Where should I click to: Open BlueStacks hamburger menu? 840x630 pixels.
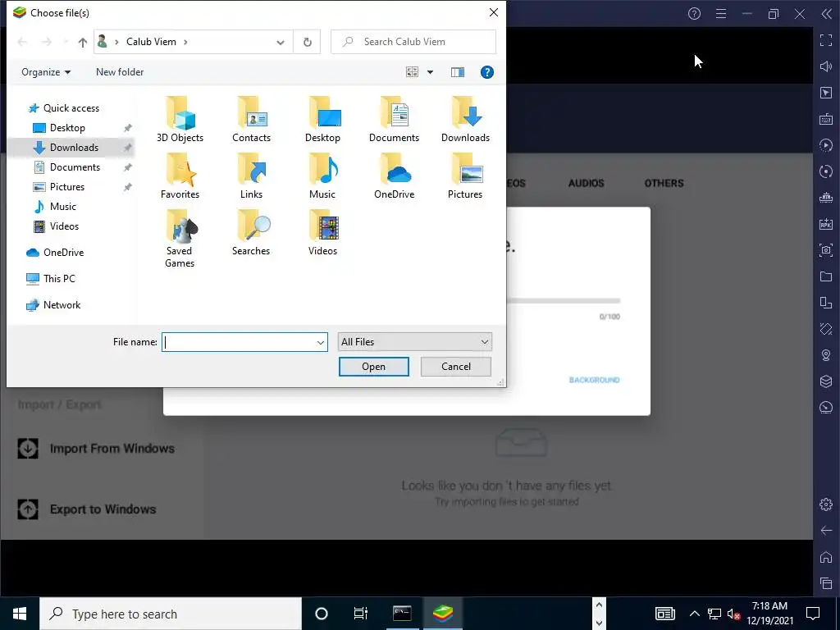tap(721, 14)
